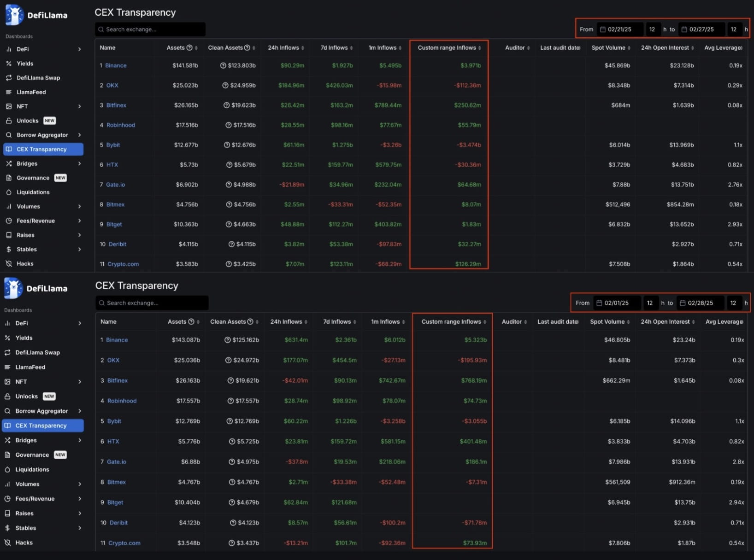Click Yields percent icon in upper sidebar
Screen dimensions: 754x560
[9, 64]
